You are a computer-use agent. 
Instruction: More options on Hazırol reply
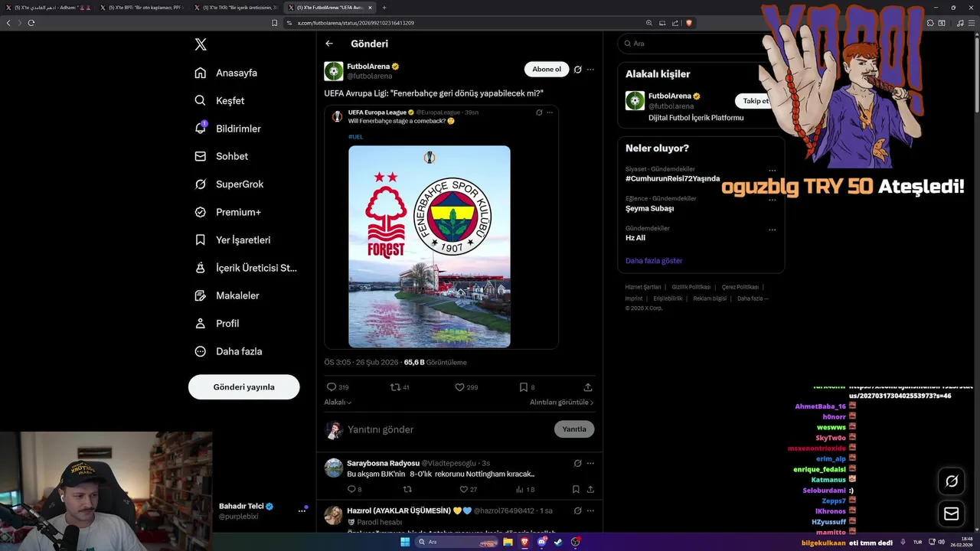[590, 510]
